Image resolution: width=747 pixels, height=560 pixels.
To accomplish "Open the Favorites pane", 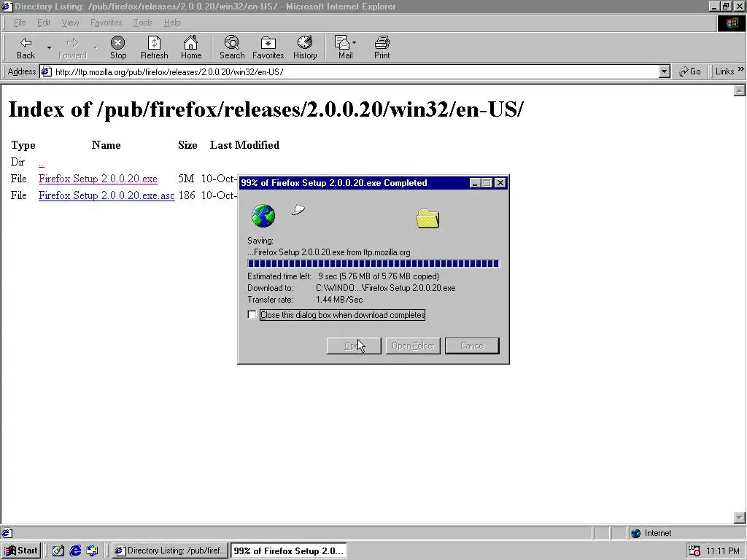I will tap(268, 47).
